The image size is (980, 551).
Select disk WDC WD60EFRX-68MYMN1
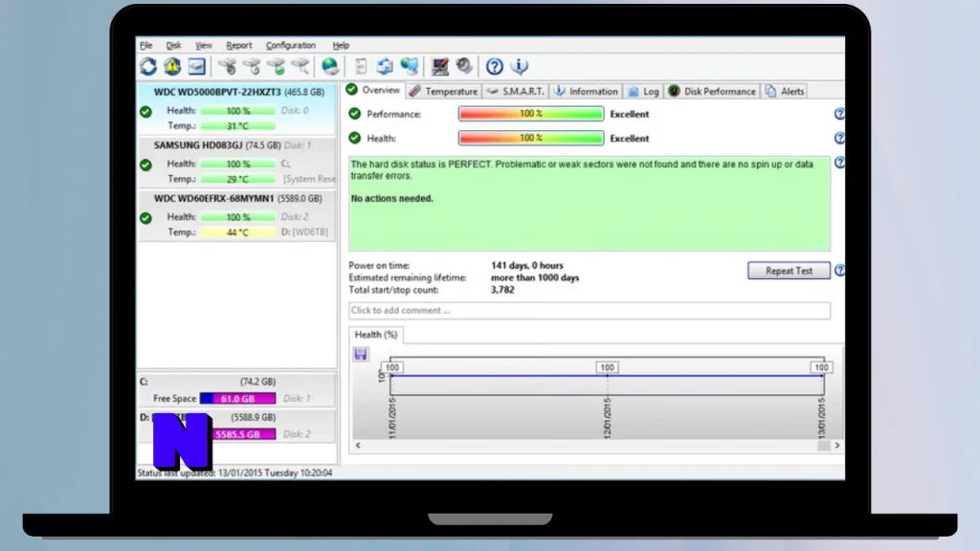click(237, 215)
